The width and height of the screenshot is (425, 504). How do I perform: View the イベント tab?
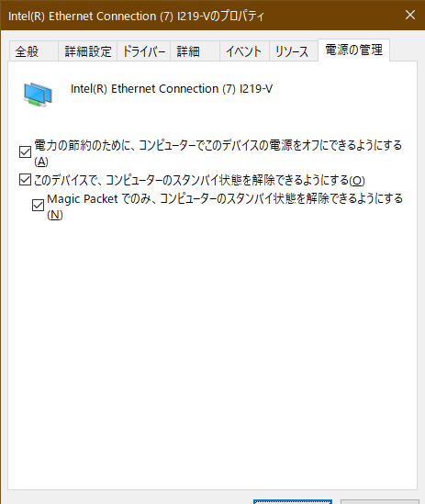point(244,51)
